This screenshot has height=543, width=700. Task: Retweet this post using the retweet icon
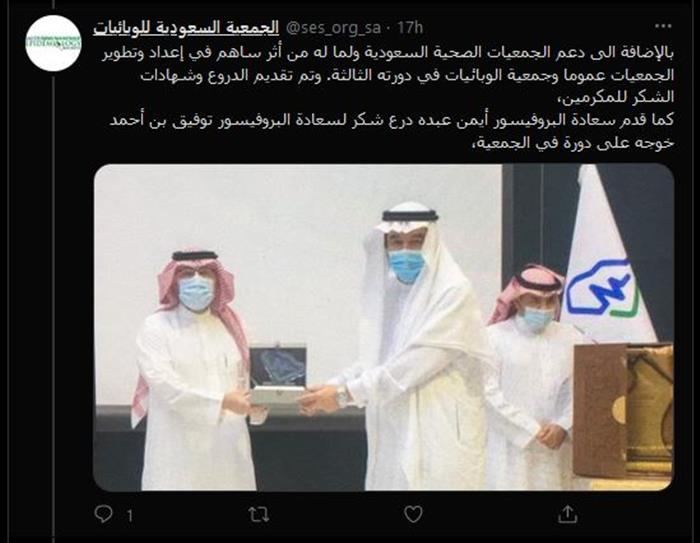259,515
